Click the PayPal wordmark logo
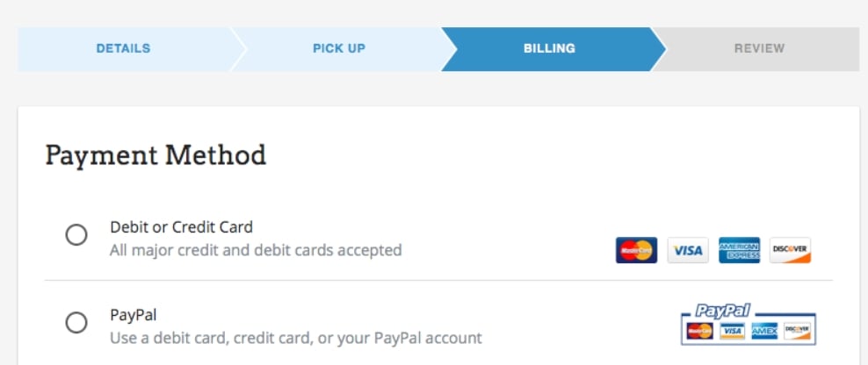The height and width of the screenshot is (365, 868). [722, 311]
